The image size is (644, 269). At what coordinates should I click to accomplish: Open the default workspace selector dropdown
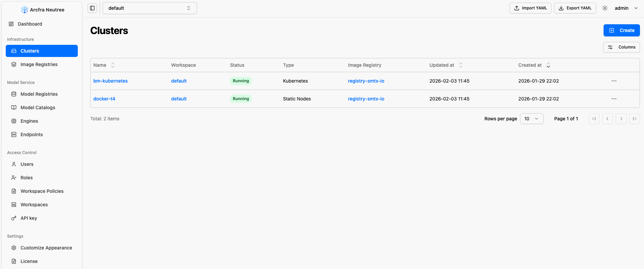(150, 8)
